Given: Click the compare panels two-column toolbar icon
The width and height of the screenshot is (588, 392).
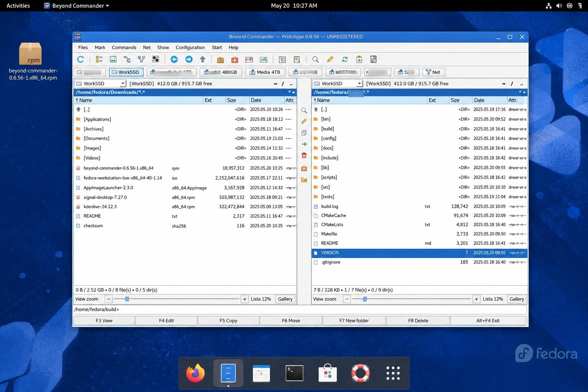Looking at the screenshot, I should coord(282,59).
